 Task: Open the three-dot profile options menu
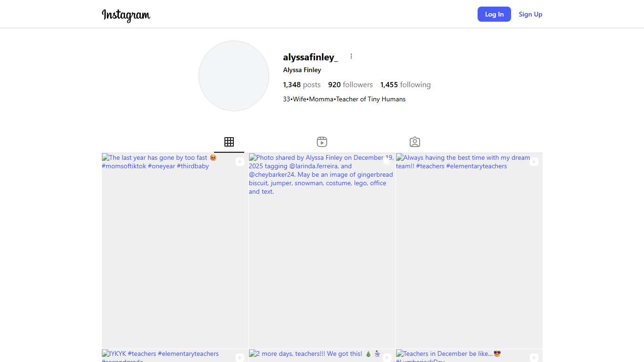tap(351, 57)
